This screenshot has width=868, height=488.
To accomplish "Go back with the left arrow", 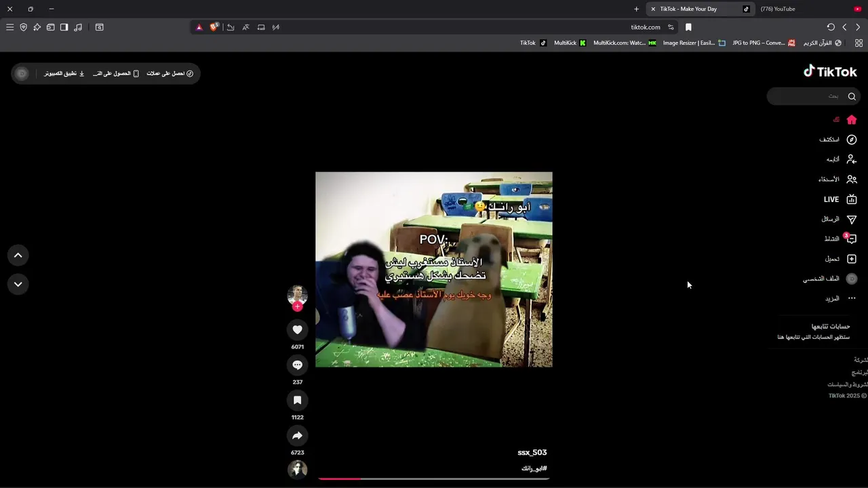I will click(x=844, y=27).
